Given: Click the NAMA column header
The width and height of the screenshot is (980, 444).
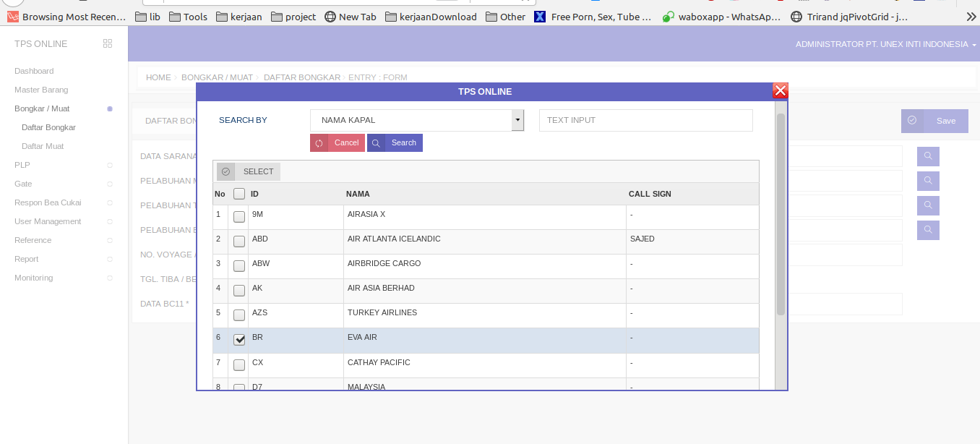Looking at the screenshot, I should click(358, 194).
